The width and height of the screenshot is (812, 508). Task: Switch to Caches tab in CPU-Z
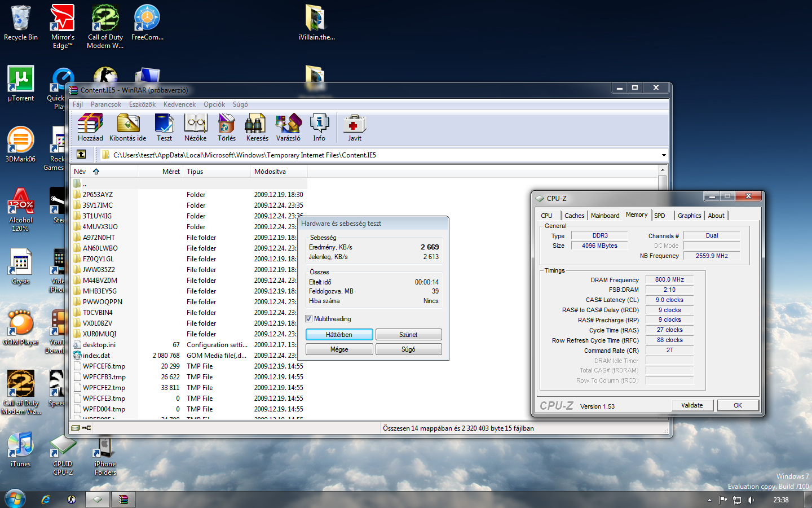575,216
